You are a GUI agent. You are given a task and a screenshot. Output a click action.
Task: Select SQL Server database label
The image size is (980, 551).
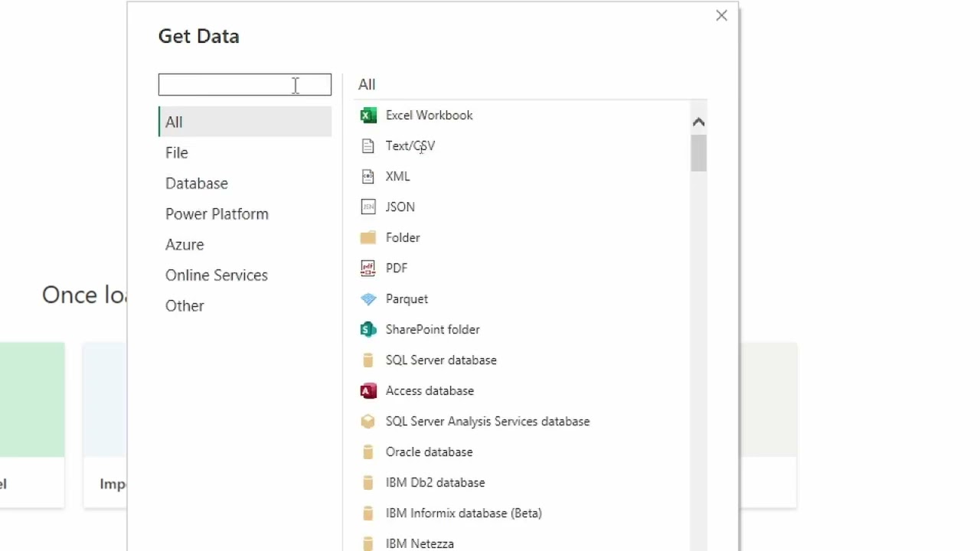click(441, 360)
